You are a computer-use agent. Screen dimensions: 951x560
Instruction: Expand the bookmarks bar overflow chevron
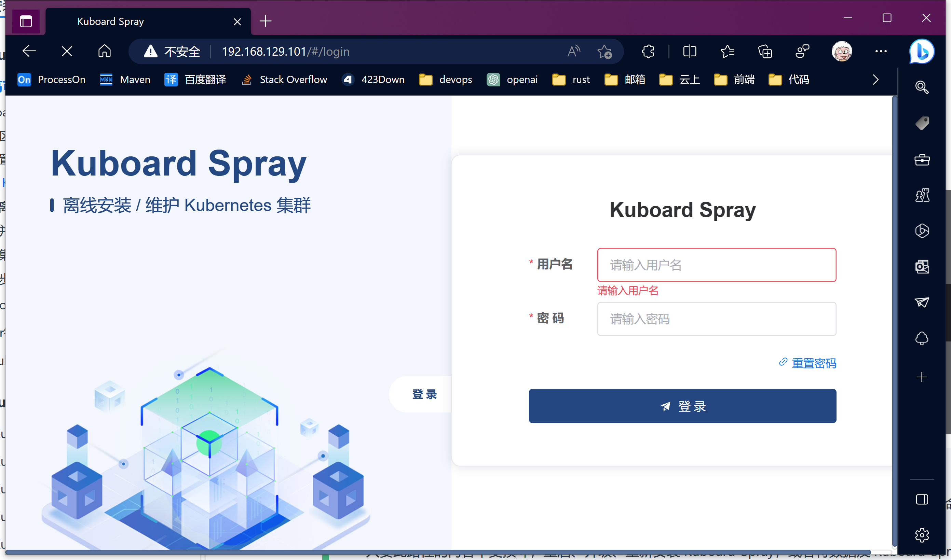875,80
